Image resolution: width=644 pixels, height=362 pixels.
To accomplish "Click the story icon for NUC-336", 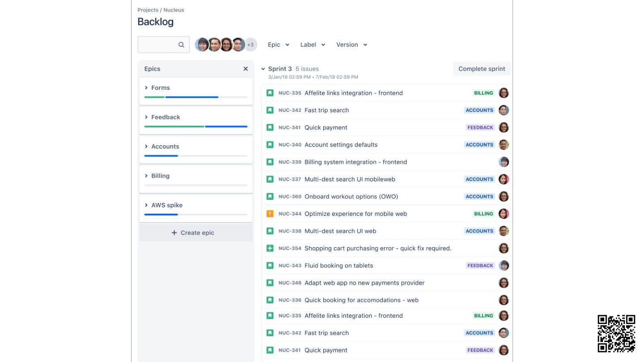I will point(270,300).
